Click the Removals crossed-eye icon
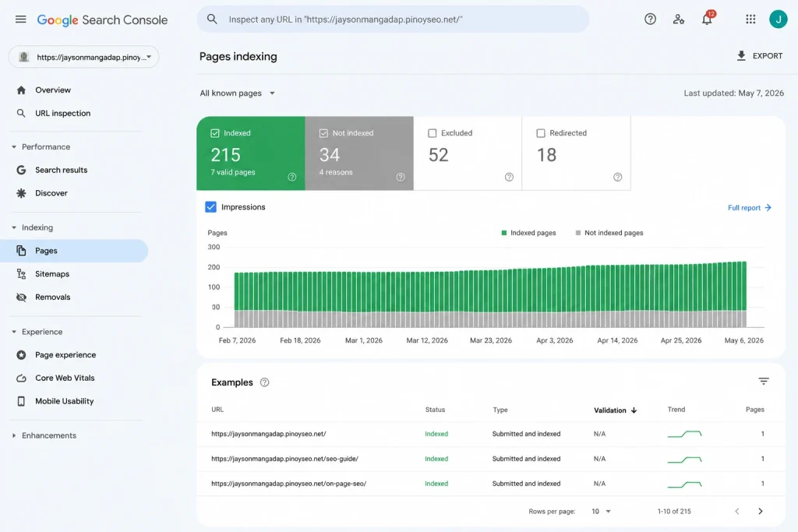Viewport: 798px width, 532px height. (21, 297)
